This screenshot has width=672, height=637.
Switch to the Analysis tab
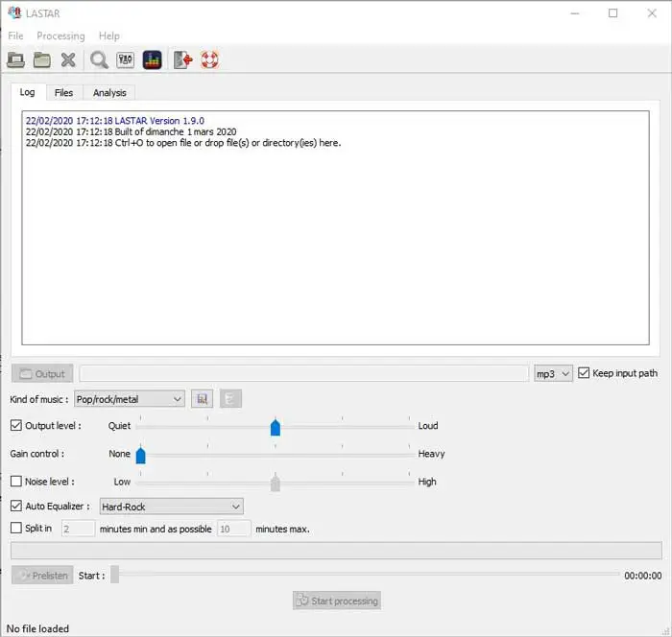(109, 93)
